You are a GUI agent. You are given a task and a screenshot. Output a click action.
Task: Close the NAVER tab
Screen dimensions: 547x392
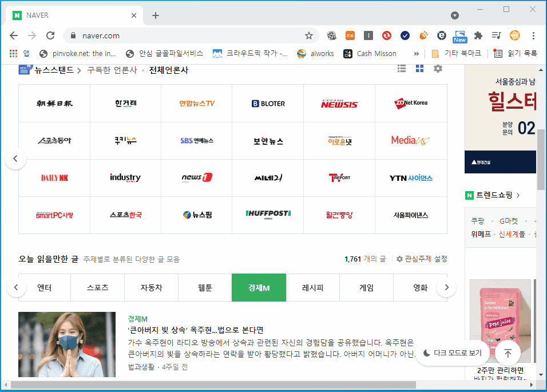[134, 15]
